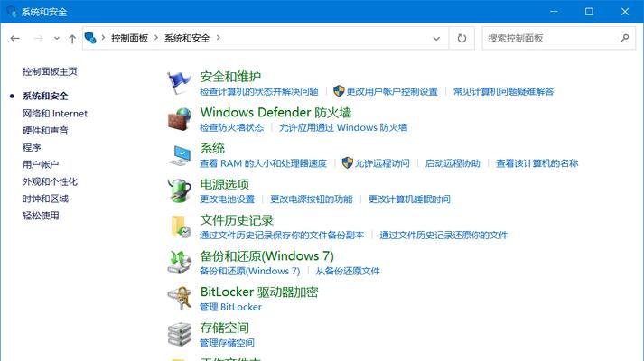
Task: Select 系统和安全 in the sidebar
Action: point(45,96)
